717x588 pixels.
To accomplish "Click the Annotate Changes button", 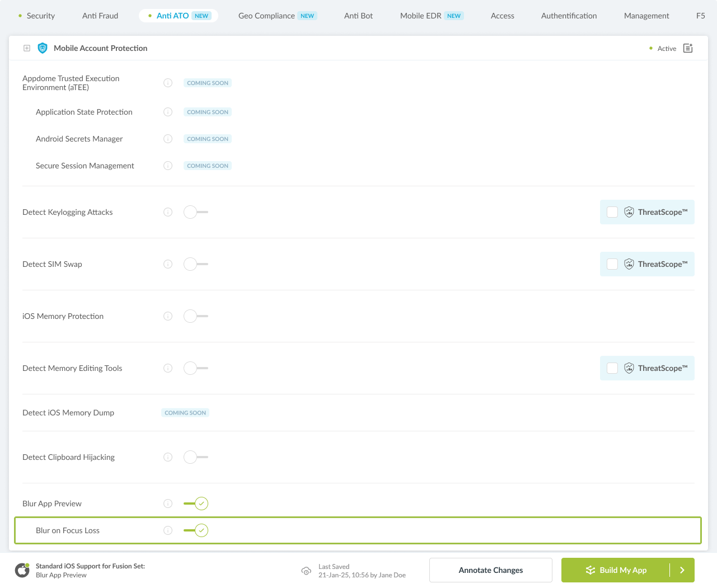I will (x=490, y=570).
